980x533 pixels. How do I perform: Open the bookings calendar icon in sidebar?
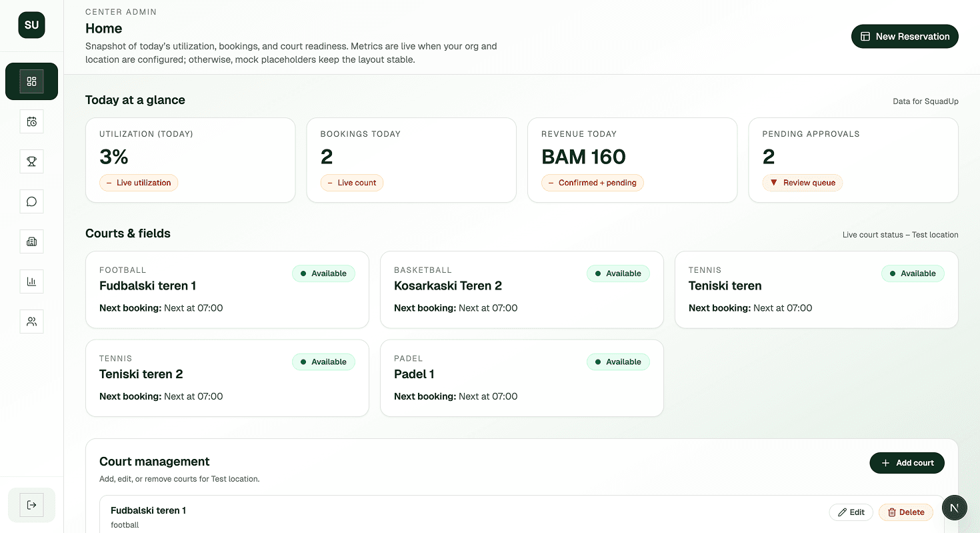tap(31, 121)
